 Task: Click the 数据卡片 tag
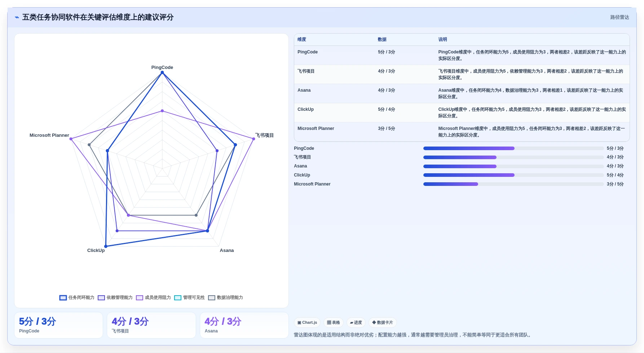tap(383, 323)
